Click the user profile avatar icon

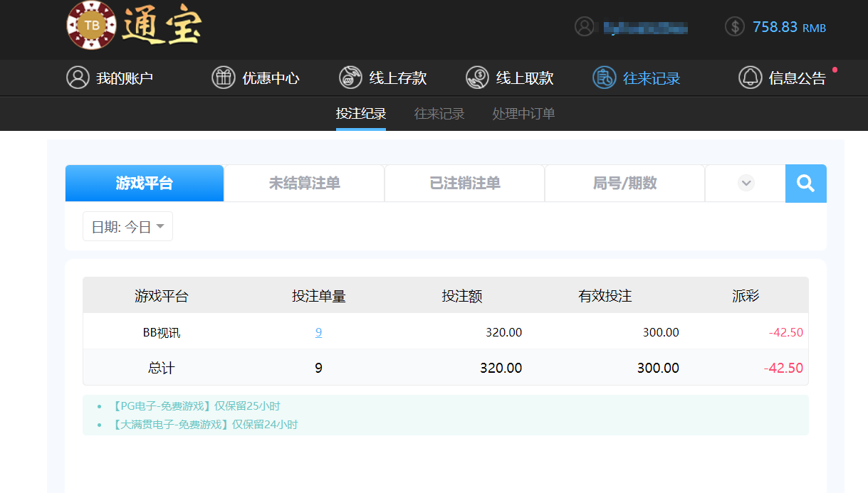(x=585, y=26)
